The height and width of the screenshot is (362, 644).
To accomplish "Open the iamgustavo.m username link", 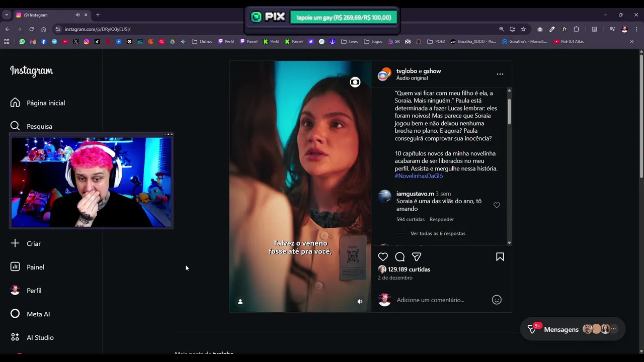I will 415,194.
